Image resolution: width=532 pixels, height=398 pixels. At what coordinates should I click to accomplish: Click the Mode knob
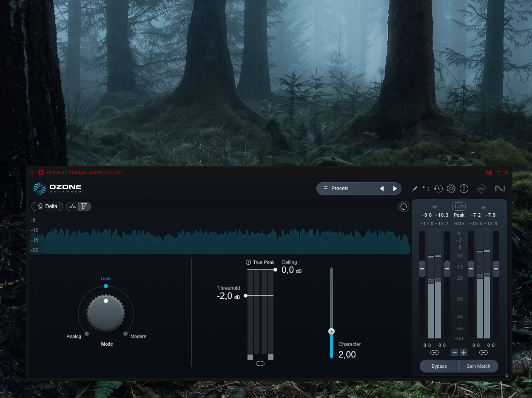(x=106, y=314)
